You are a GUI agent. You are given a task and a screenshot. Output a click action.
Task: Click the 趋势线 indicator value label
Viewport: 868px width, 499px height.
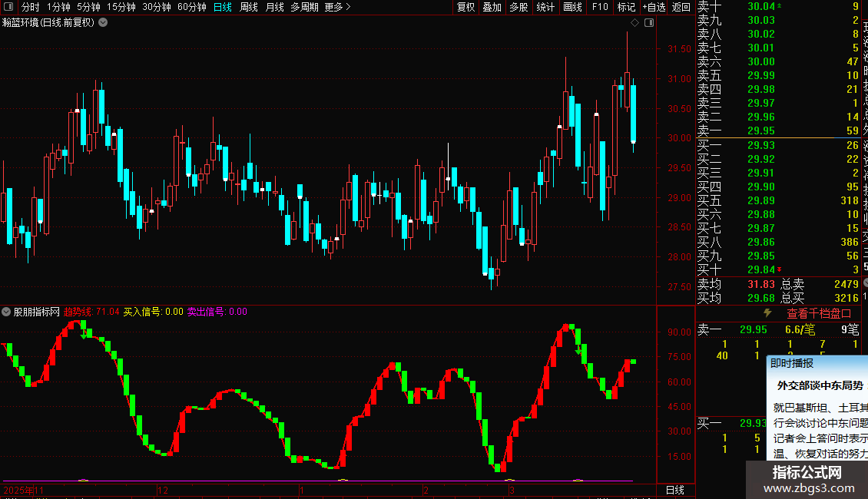tap(91, 312)
